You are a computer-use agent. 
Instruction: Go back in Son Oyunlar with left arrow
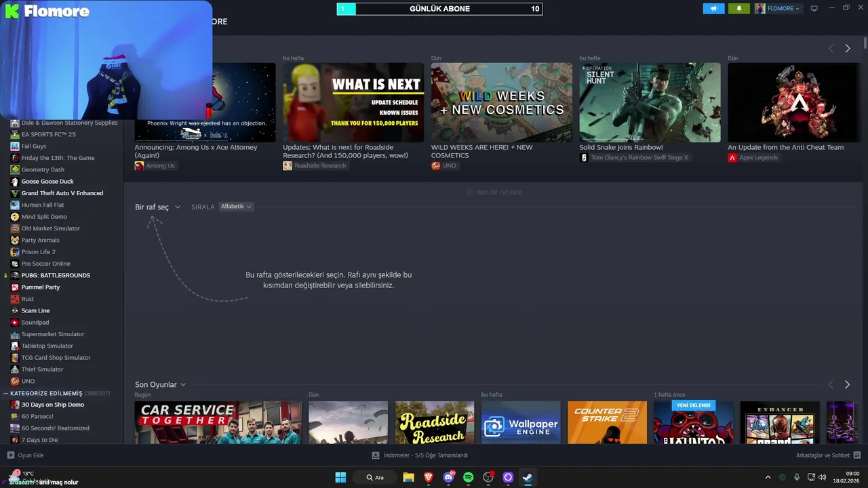coord(831,384)
